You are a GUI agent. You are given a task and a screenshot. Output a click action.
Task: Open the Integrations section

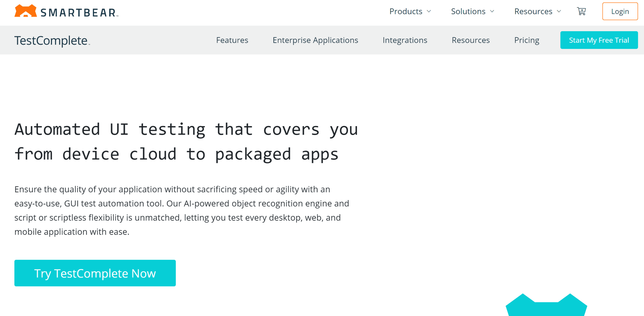coord(405,40)
